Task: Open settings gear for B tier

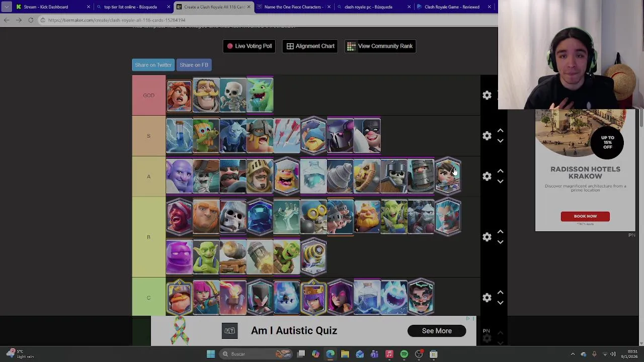Action: pyautogui.click(x=487, y=237)
